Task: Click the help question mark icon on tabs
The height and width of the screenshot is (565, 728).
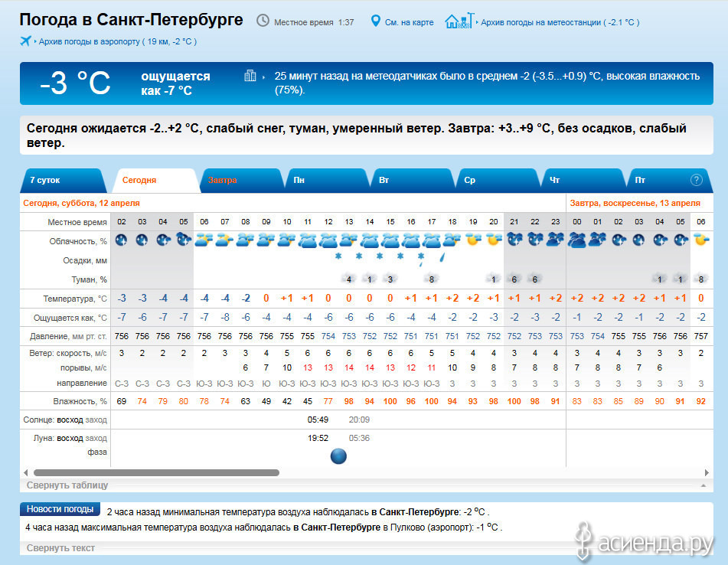Action: [696, 180]
